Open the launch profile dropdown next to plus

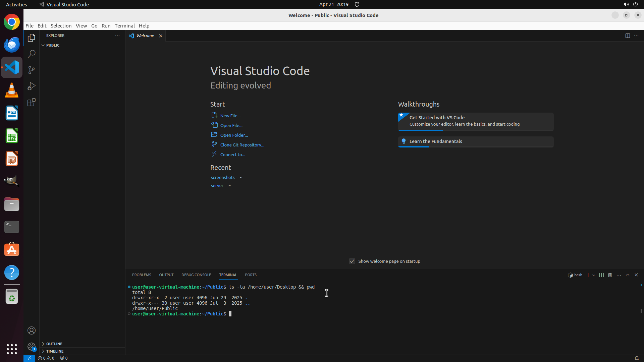[x=594, y=275]
